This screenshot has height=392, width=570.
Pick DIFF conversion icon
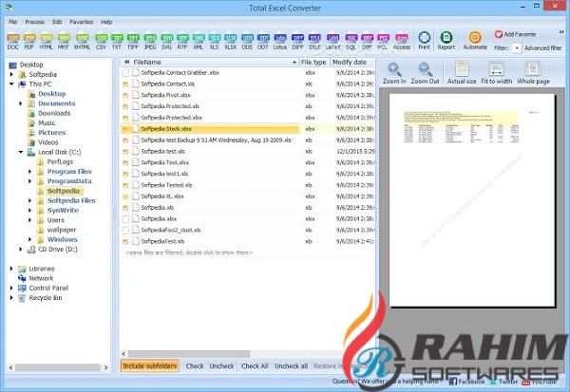(x=297, y=42)
